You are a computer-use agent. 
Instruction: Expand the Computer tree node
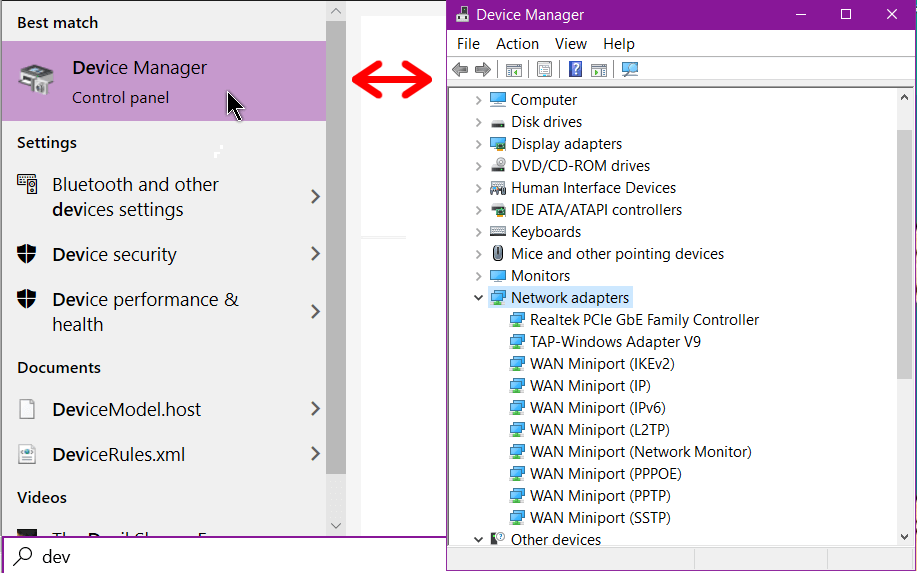point(478,100)
